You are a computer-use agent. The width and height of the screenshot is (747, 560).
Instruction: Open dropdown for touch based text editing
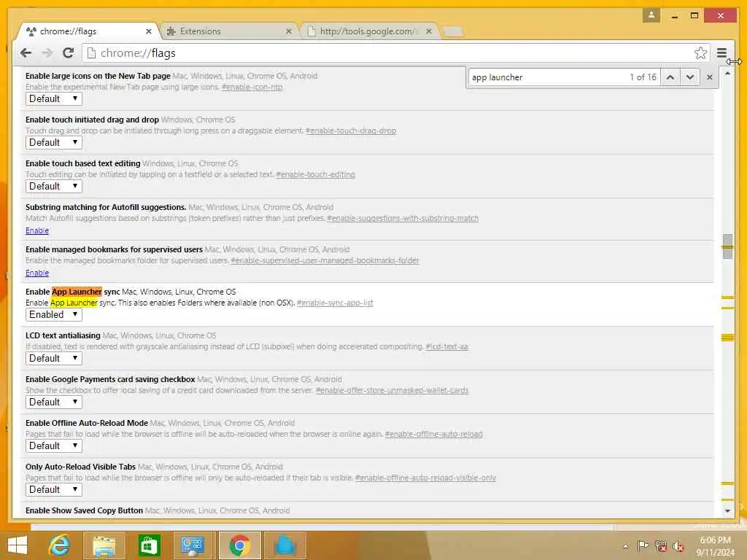coord(54,186)
